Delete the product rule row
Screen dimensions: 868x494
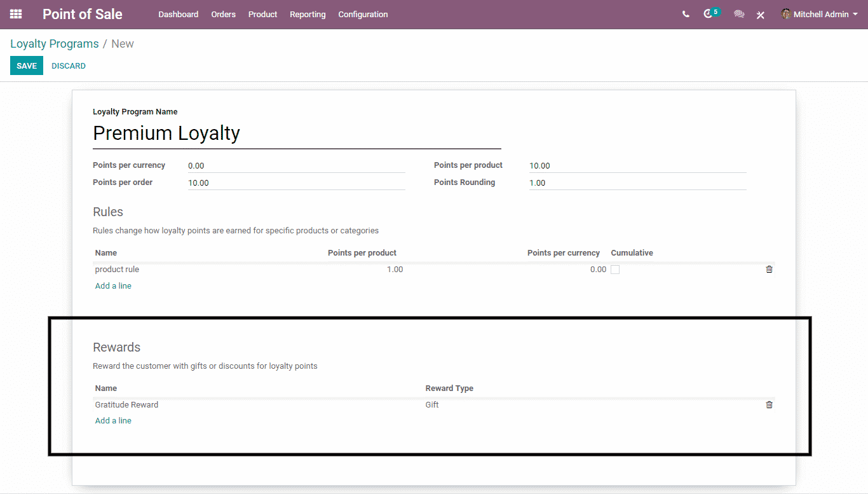pyautogui.click(x=769, y=270)
